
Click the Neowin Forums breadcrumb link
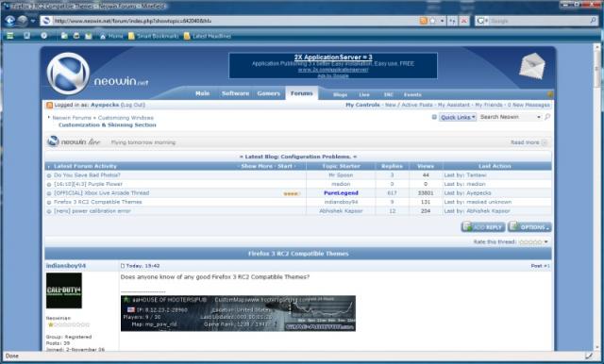72,118
